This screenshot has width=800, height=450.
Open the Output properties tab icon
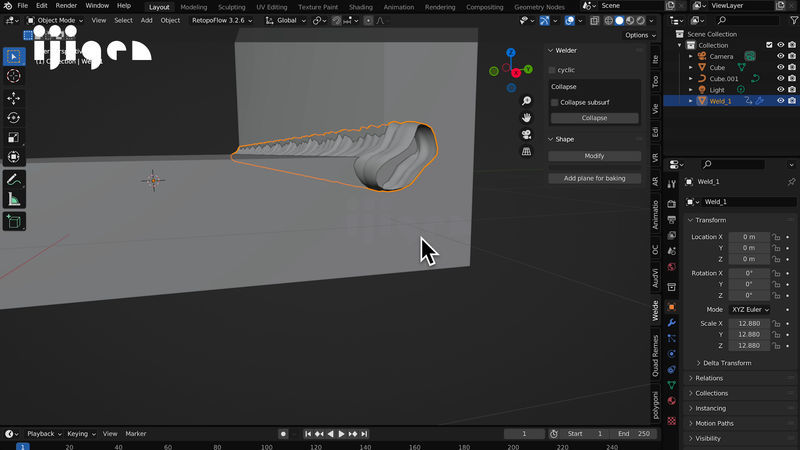click(671, 220)
